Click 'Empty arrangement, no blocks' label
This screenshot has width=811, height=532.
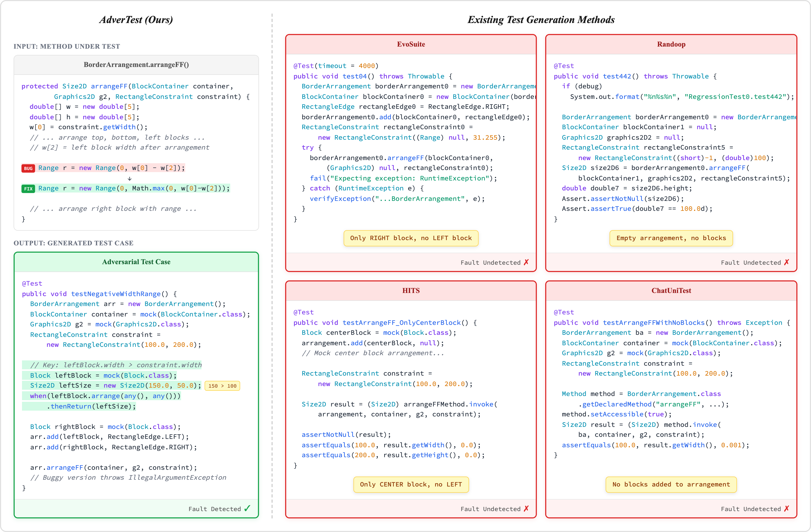671,238
